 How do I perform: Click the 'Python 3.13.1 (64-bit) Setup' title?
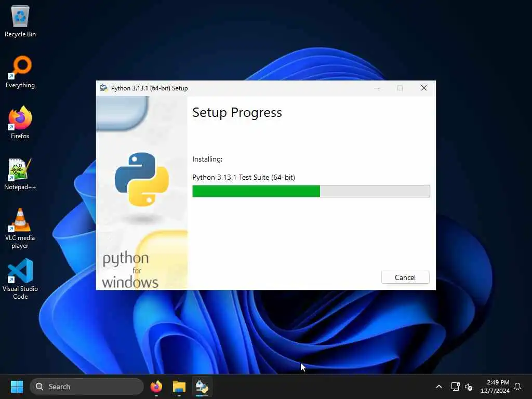[149, 88]
